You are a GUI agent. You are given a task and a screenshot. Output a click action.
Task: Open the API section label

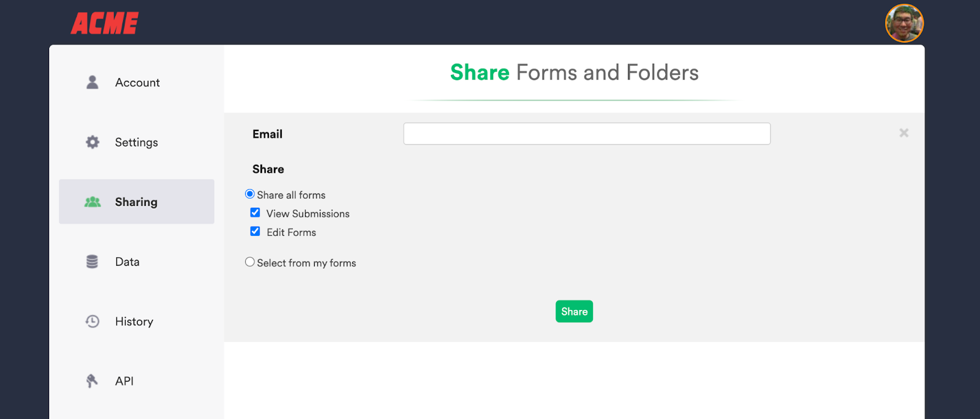click(124, 381)
